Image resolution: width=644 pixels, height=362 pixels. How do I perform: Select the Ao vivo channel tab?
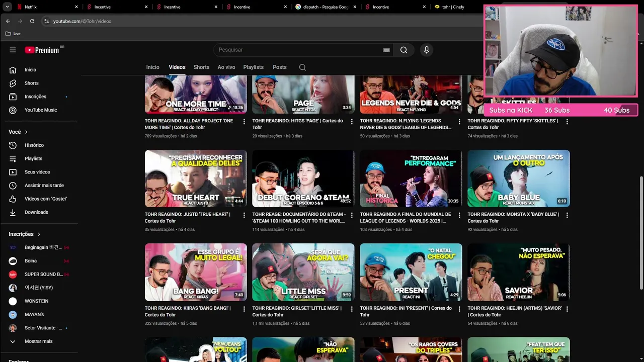pos(226,67)
